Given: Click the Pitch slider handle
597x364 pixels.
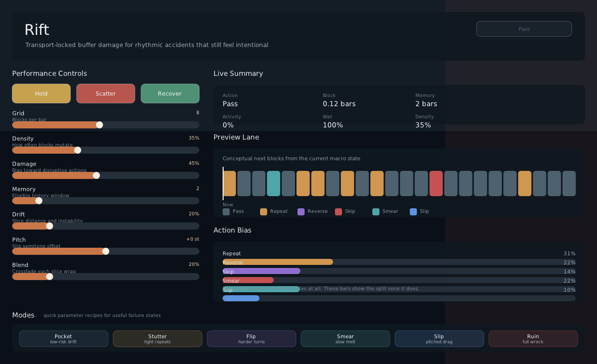Looking at the screenshot, I should point(106,251).
